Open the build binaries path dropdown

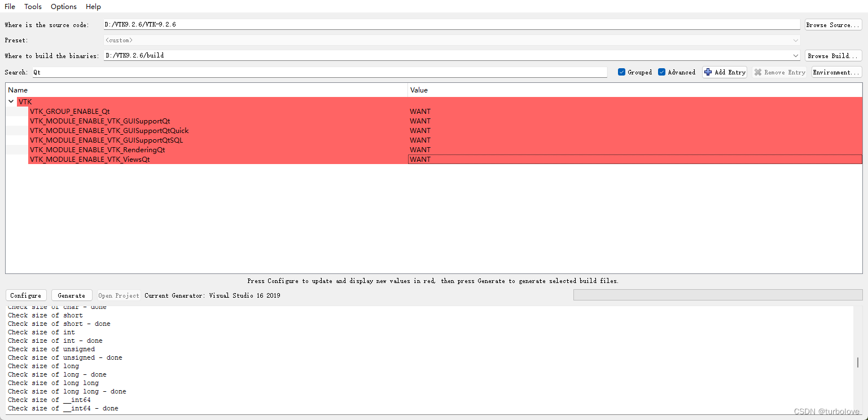pos(796,55)
